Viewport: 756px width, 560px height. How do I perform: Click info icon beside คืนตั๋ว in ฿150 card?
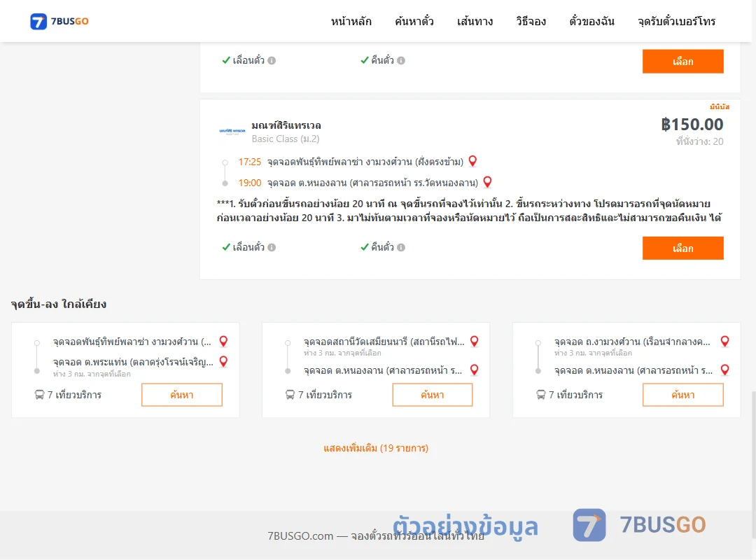(401, 247)
